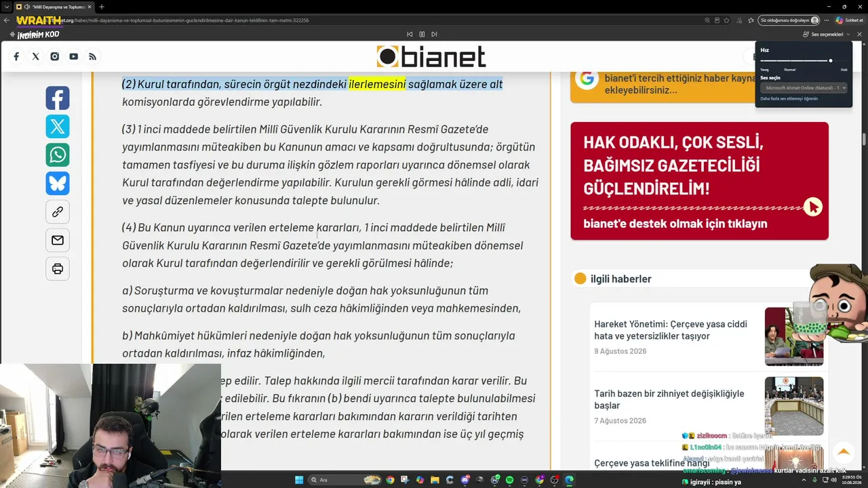
Task: Pause read aloud playback
Action: [422, 34]
